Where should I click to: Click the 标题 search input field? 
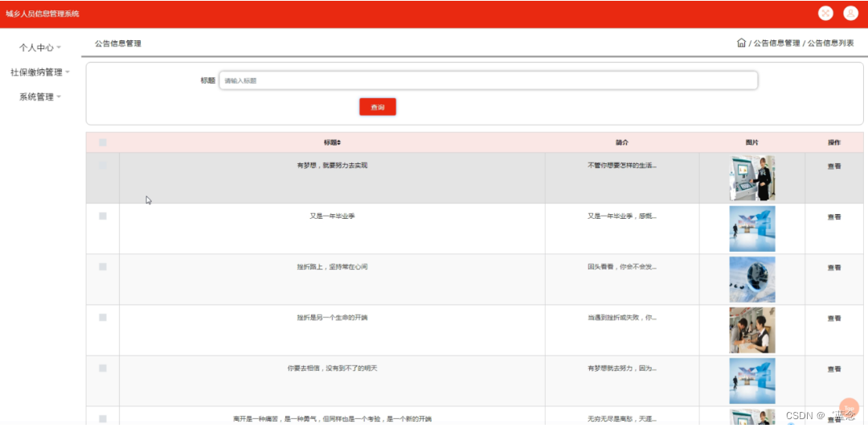[489, 80]
